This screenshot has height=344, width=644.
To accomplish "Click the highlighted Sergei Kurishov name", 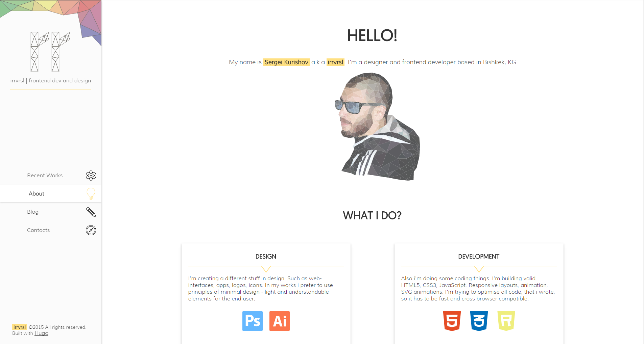I will 286,62.
